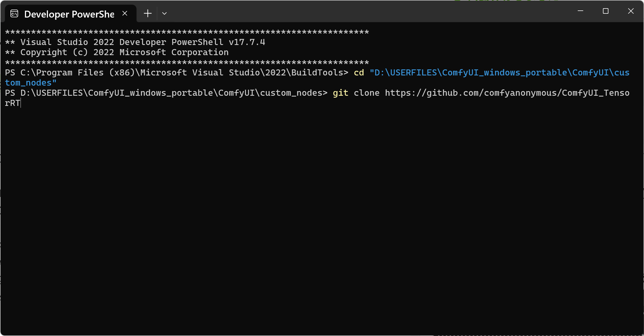The width and height of the screenshot is (644, 336).
Task: Click the git keyword highlighted in yellow
Action: click(x=340, y=93)
